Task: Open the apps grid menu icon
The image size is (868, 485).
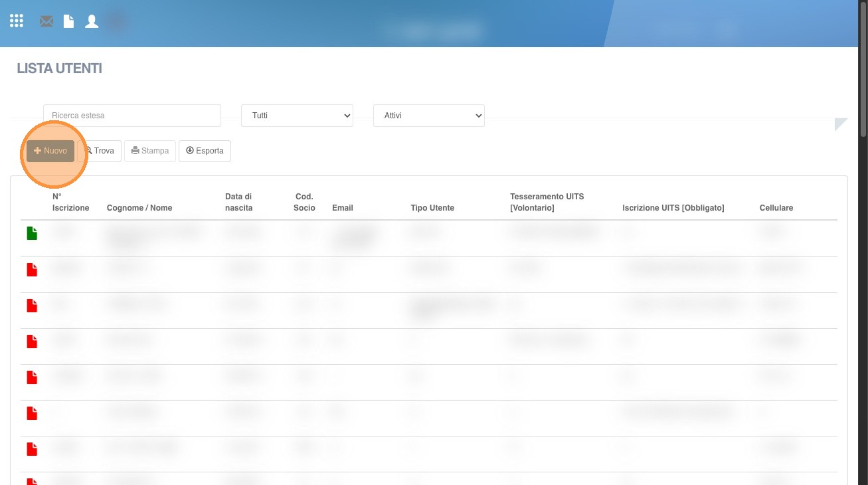Action: pos(17,21)
